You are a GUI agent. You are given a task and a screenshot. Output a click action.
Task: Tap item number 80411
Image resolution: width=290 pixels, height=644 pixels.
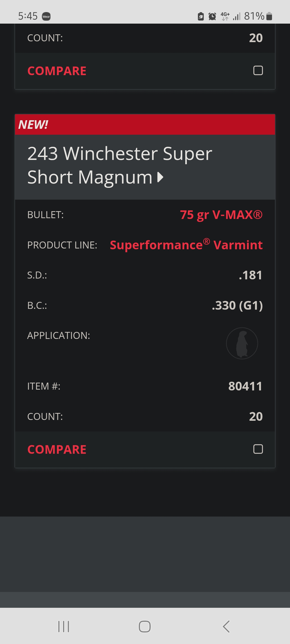click(x=245, y=386)
